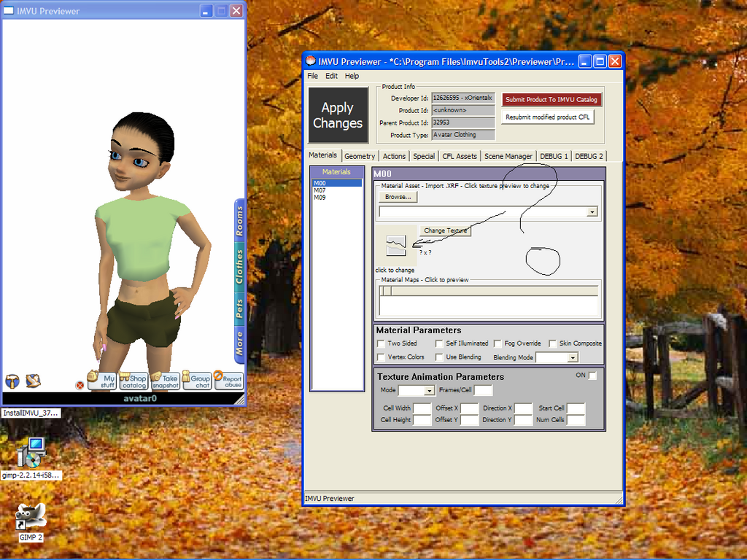
Task: Open the Blending Mode dropdown
Action: point(573,357)
